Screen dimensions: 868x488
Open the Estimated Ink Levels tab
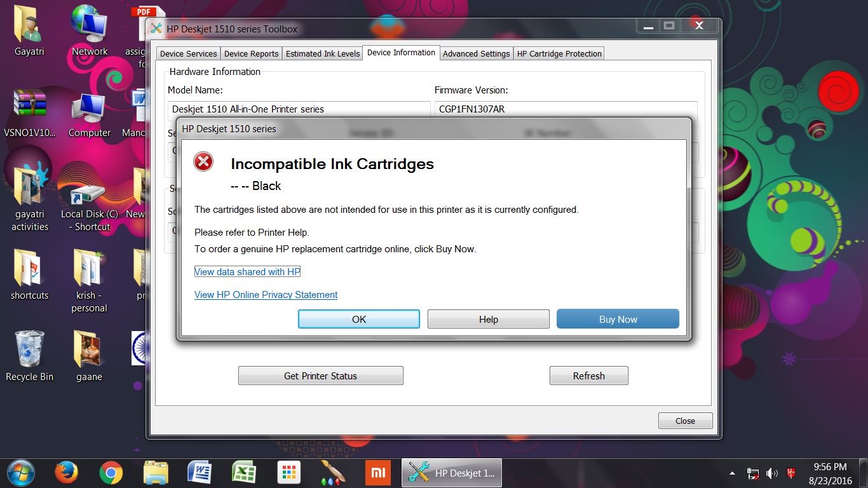(x=322, y=53)
